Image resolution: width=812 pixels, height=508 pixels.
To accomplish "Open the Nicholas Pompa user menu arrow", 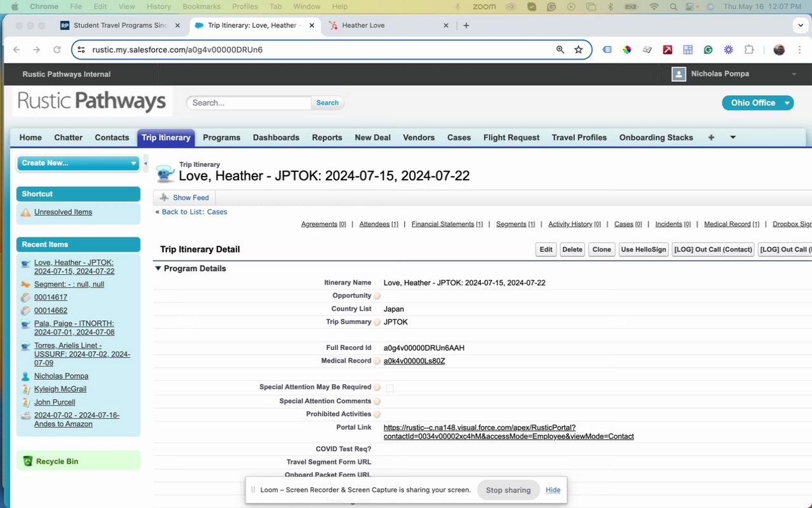I will click(x=794, y=74).
